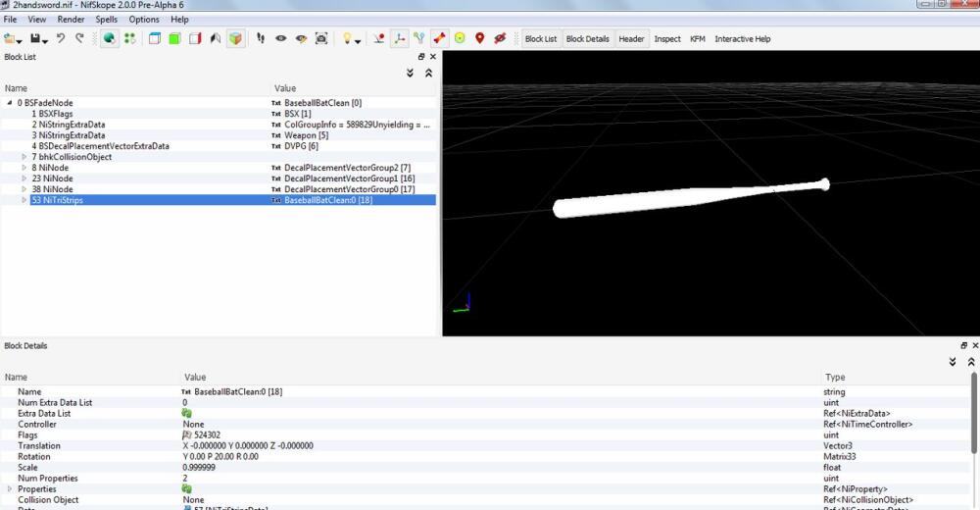The image size is (980, 510).
Task: Switch to side view red cube icon
Action: pyautogui.click(x=195, y=39)
